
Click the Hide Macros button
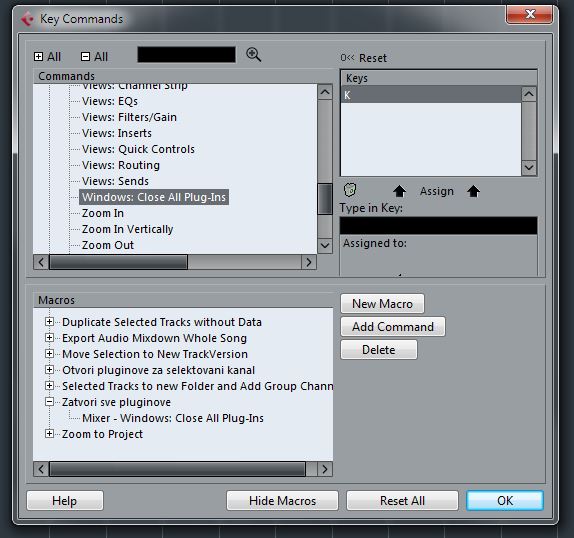point(282,500)
